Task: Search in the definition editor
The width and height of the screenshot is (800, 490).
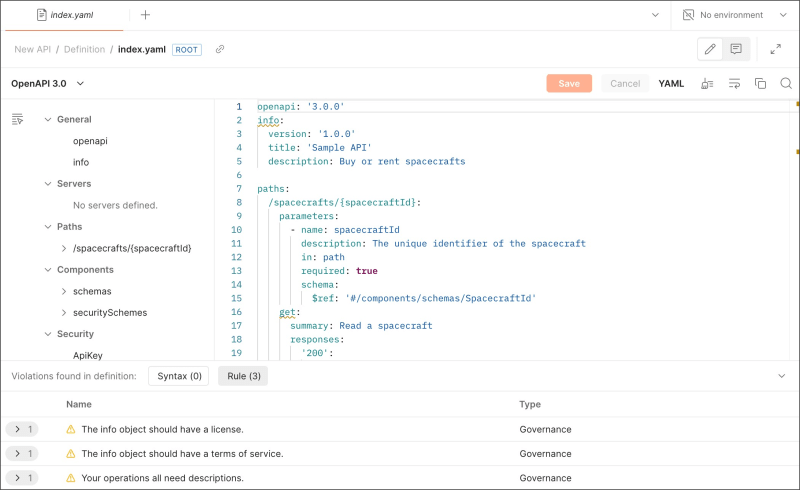Action: [x=786, y=84]
